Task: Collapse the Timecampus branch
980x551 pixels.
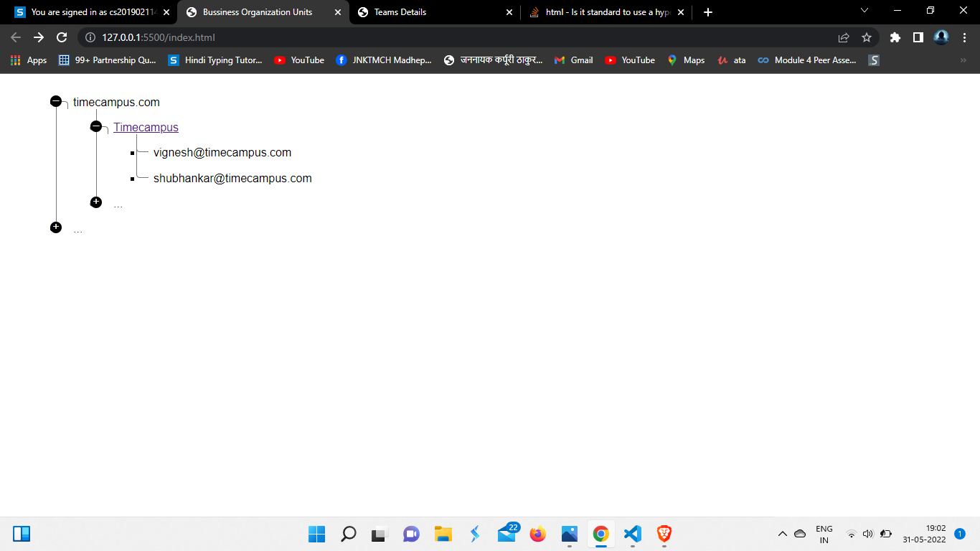Action: pyautogui.click(x=95, y=126)
